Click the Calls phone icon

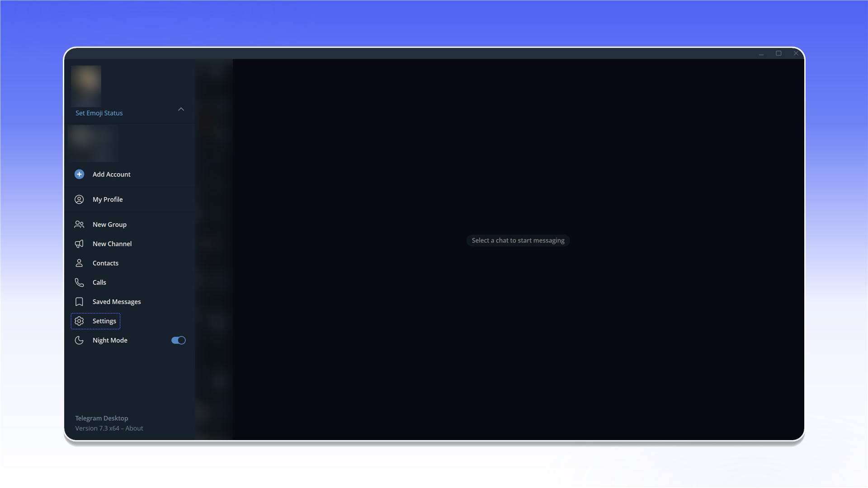coord(79,282)
